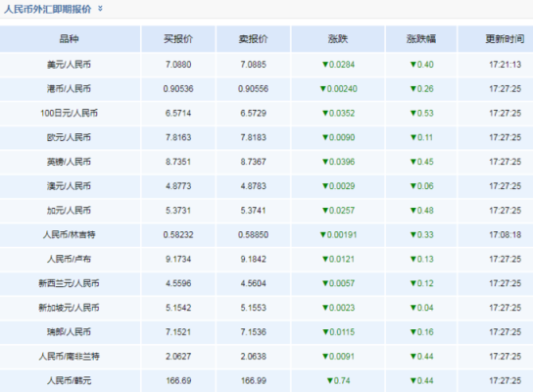Click buy price 6.5714 for yen

point(178,113)
